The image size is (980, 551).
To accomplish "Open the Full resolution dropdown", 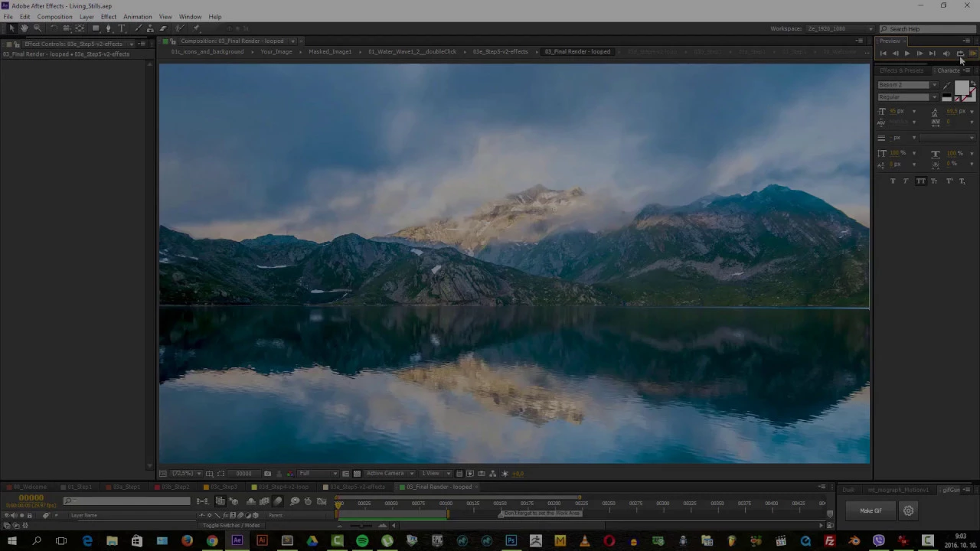I will pyautogui.click(x=318, y=474).
